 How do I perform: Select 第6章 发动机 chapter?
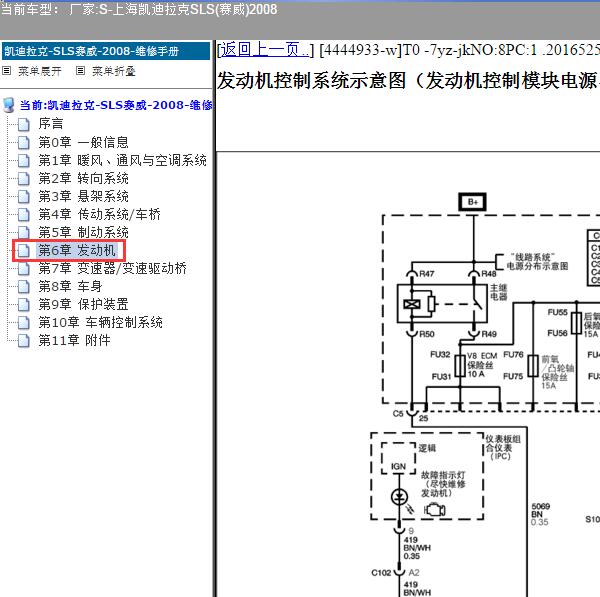coord(77,250)
